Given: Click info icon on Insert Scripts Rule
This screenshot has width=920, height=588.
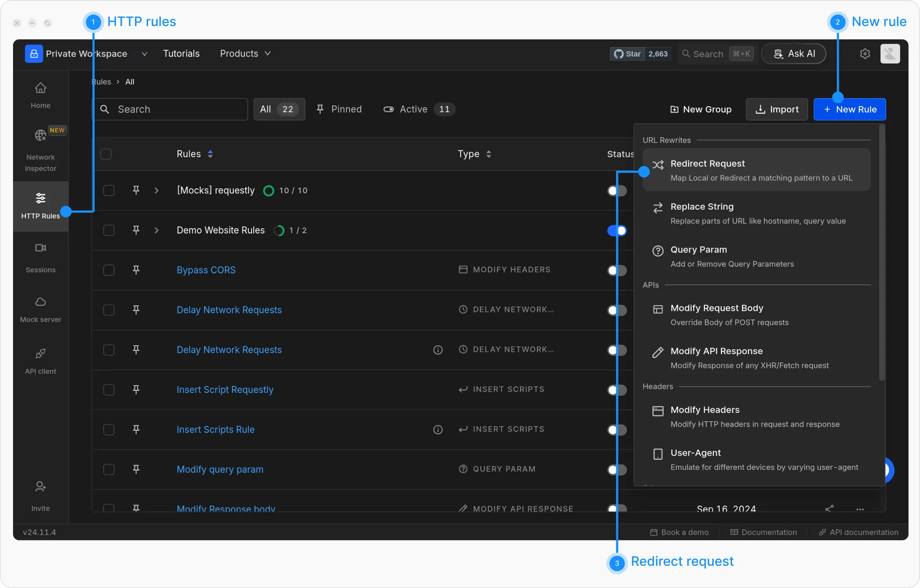Looking at the screenshot, I should [x=438, y=430].
